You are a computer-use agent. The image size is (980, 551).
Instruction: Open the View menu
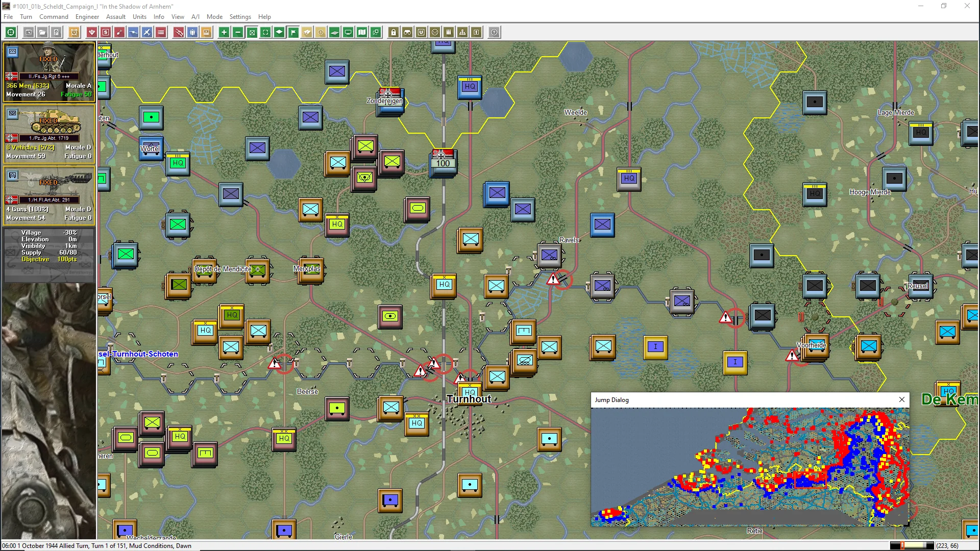(x=178, y=16)
